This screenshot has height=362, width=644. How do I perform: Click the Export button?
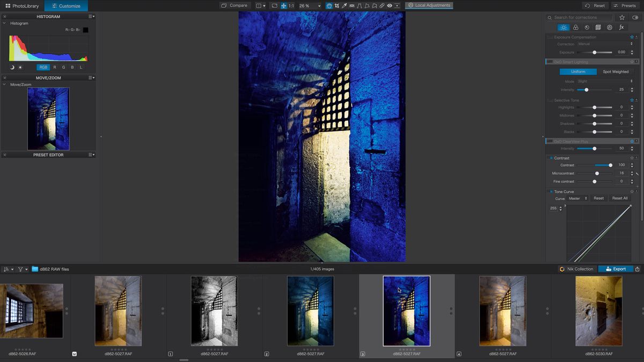pos(616,269)
